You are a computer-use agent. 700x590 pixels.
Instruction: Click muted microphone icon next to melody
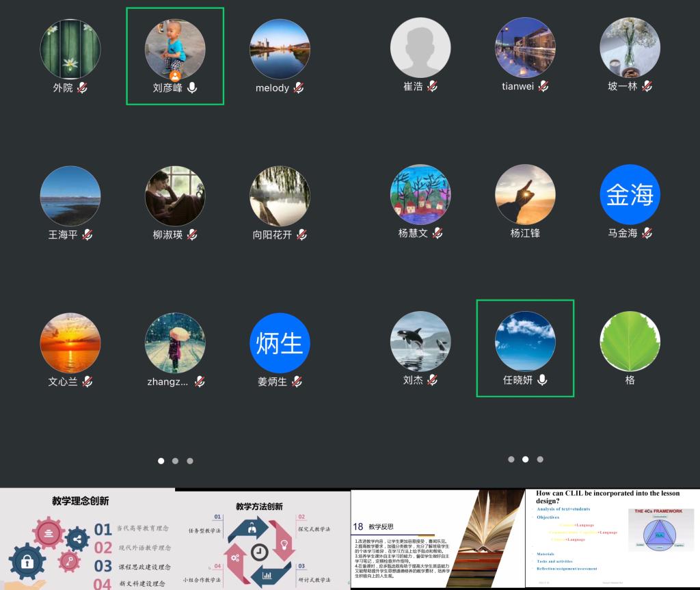pos(299,88)
